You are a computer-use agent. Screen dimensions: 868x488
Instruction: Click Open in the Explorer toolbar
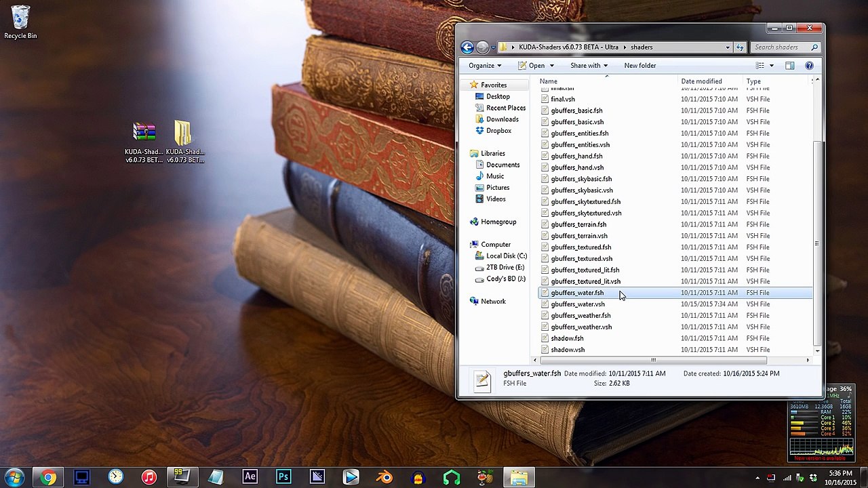pyautogui.click(x=532, y=66)
